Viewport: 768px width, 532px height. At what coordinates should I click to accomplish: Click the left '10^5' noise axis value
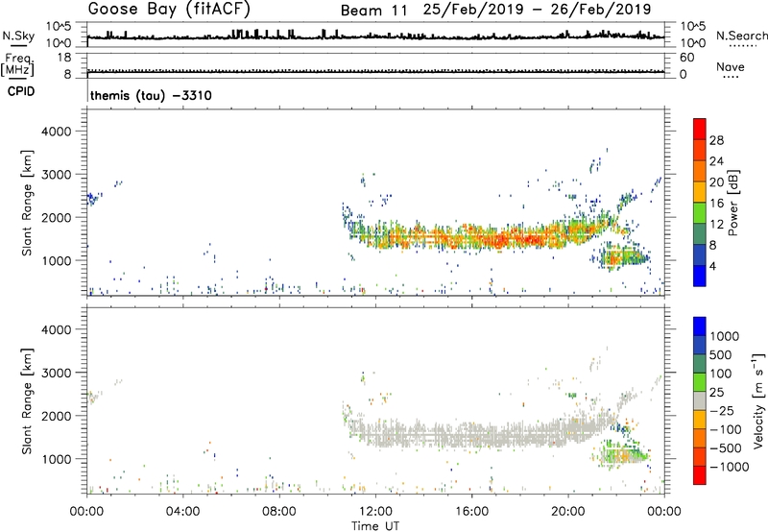[x=59, y=27]
